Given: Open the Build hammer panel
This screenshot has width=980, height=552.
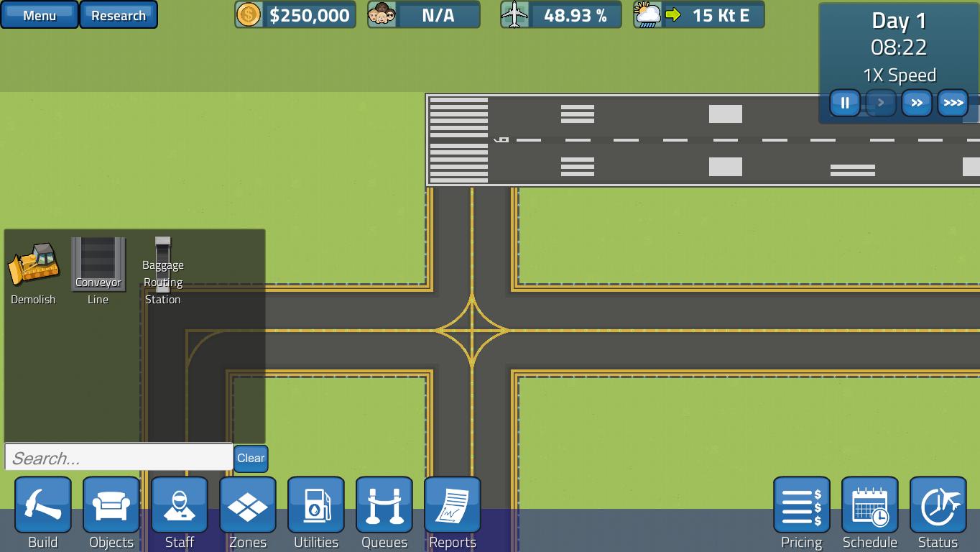Looking at the screenshot, I should 43,506.
